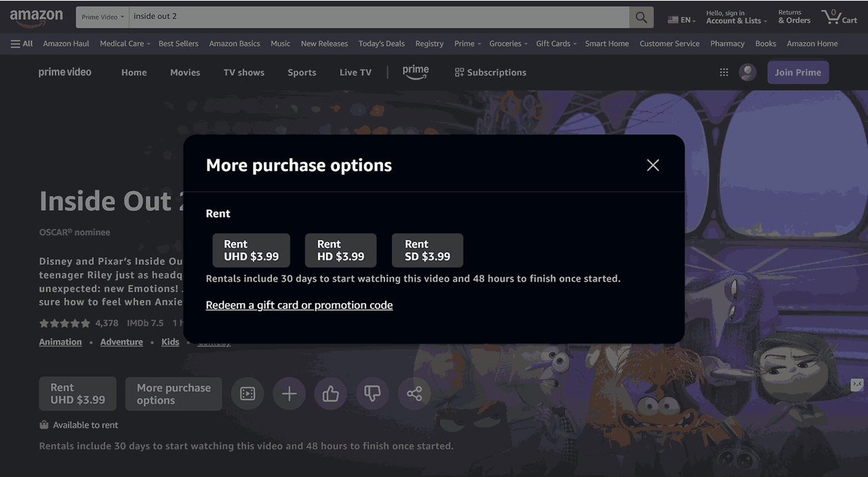
Task: Expand the Prime Video search category dropdown
Action: click(x=102, y=17)
